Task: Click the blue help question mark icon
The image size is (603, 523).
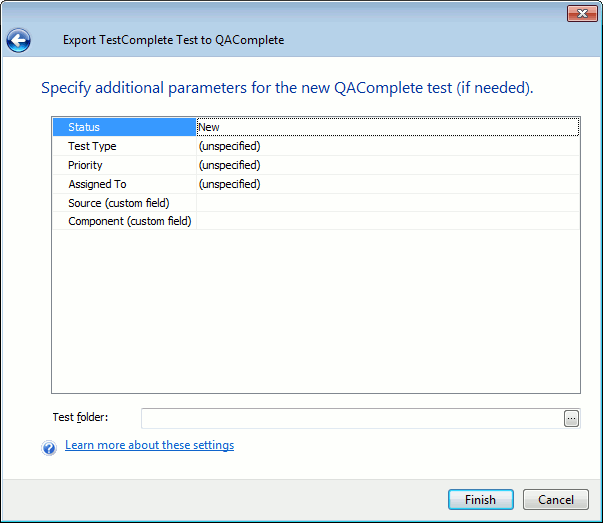Action: coord(49,448)
